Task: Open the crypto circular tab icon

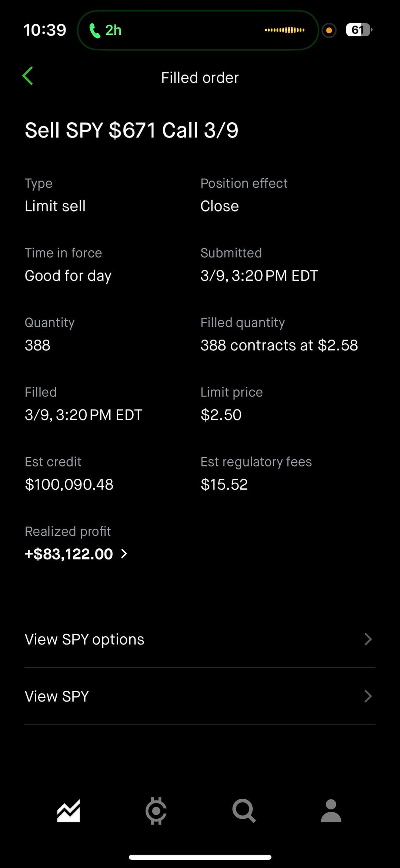Action: point(156,811)
